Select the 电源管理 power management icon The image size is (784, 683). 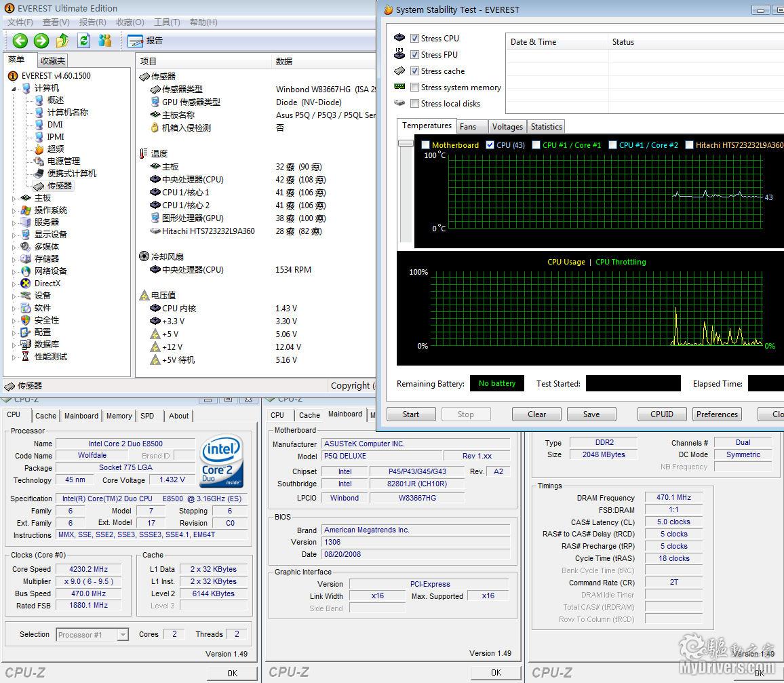39,161
